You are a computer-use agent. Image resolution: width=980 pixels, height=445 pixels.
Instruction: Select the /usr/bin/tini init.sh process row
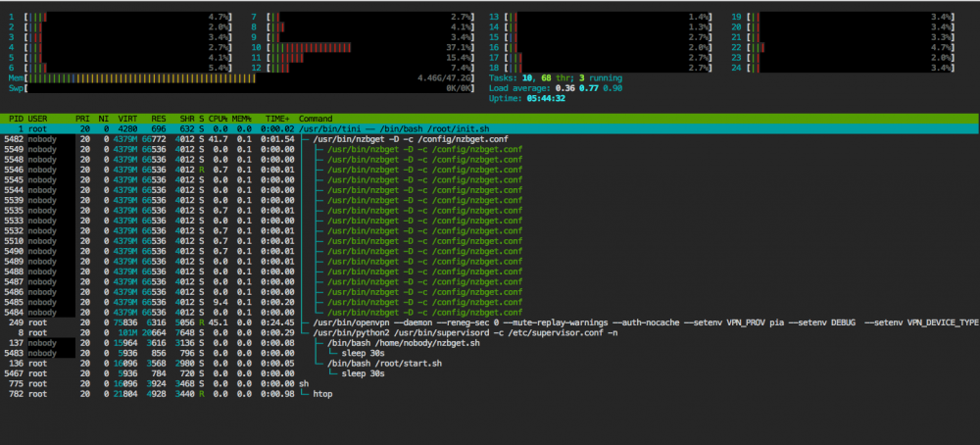click(x=490, y=128)
